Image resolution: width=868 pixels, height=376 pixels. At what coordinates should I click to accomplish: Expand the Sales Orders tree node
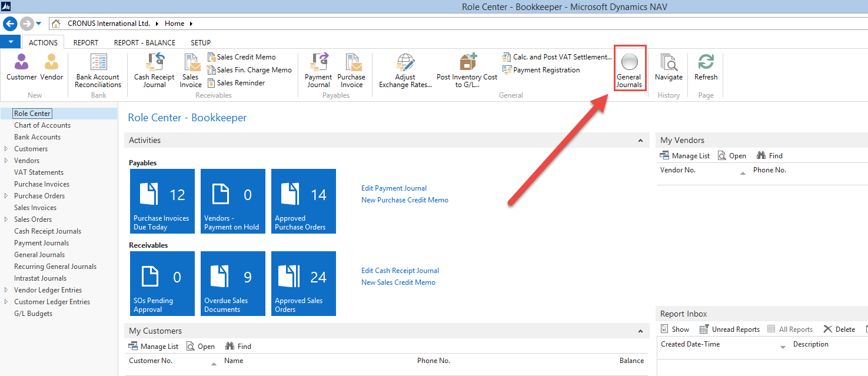6,219
